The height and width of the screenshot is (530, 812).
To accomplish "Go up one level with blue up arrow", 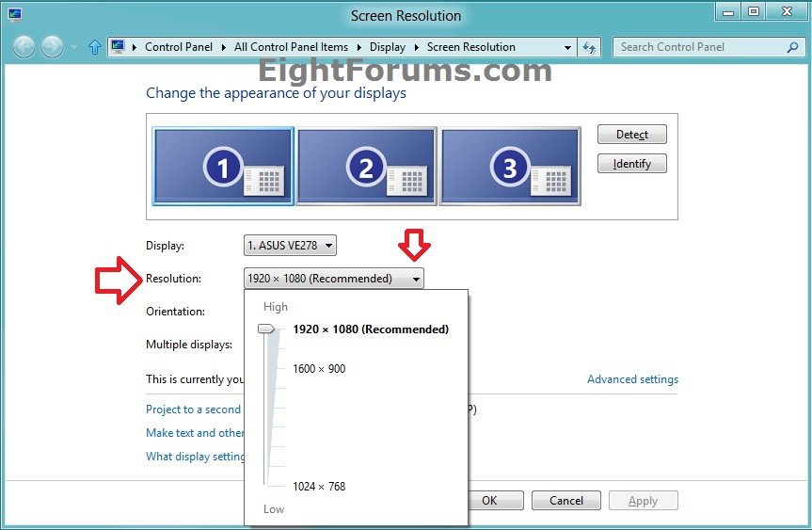I will pos(95,47).
